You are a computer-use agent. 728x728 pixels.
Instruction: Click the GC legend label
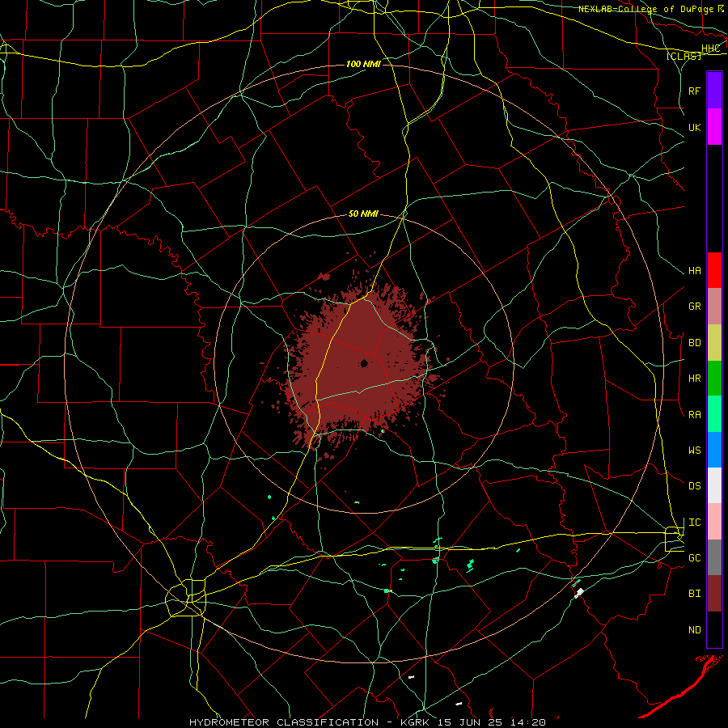[x=695, y=558]
